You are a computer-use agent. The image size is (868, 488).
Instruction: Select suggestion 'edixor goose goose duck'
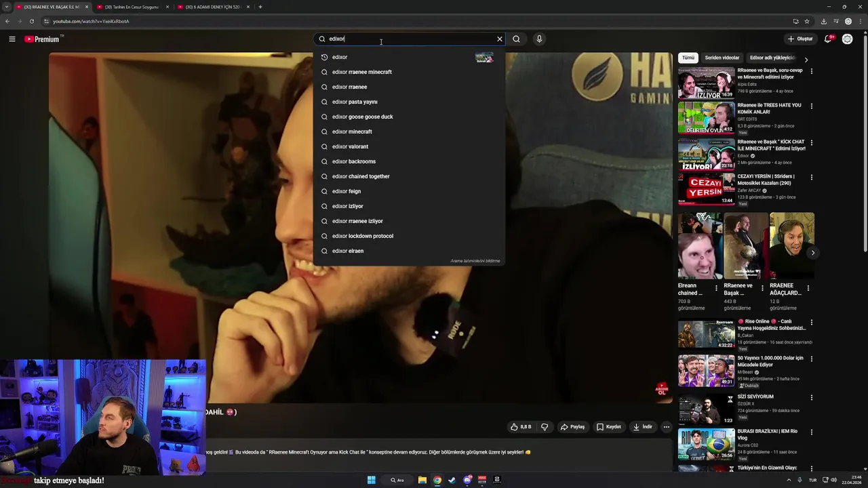pyautogui.click(x=409, y=117)
